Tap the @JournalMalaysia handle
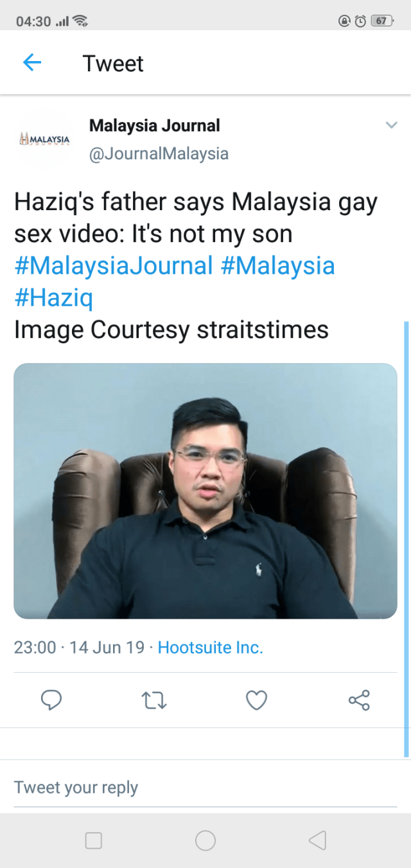Image resolution: width=411 pixels, height=868 pixels. click(159, 154)
